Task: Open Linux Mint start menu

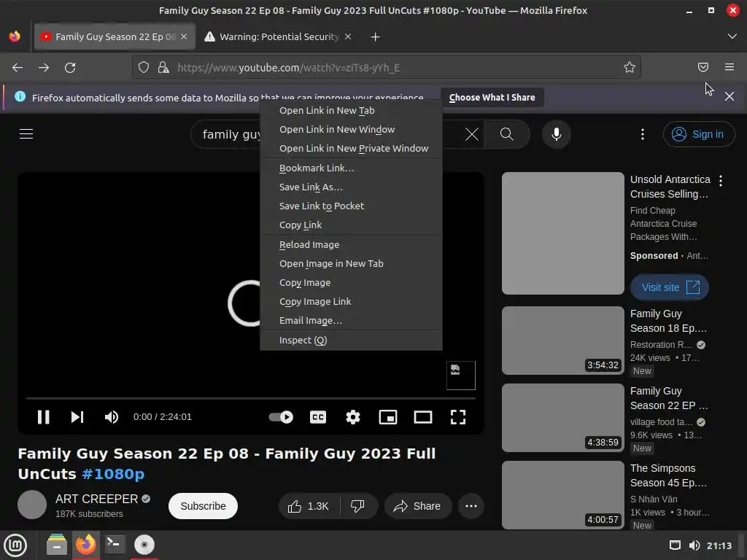Action: point(15,545)
